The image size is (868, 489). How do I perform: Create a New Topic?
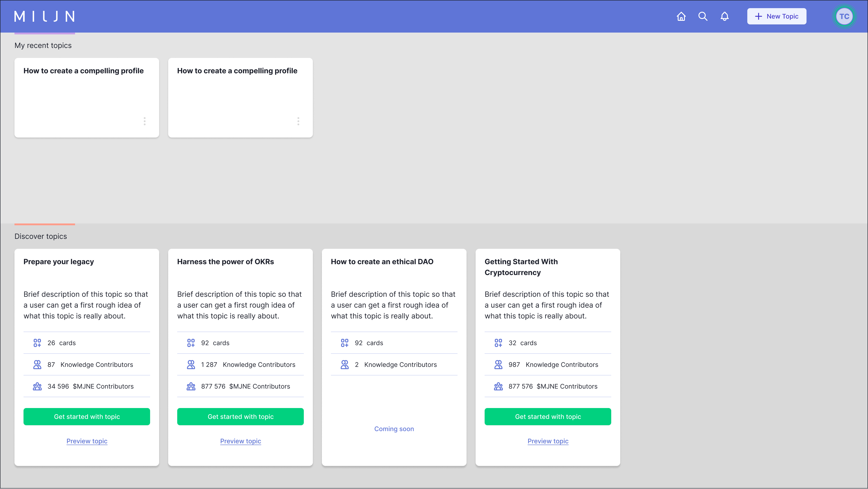(x=776, y=16)
